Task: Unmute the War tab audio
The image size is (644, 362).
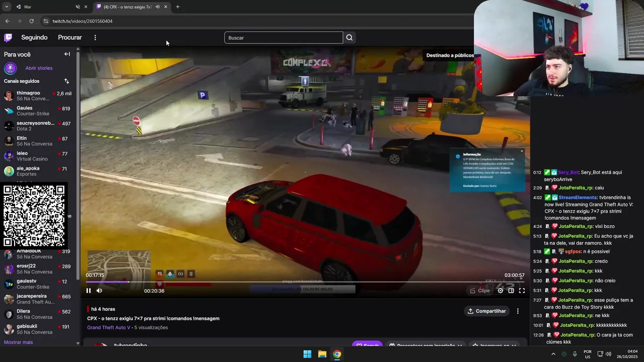Action: pyautogui.click(x=77, y=7)
